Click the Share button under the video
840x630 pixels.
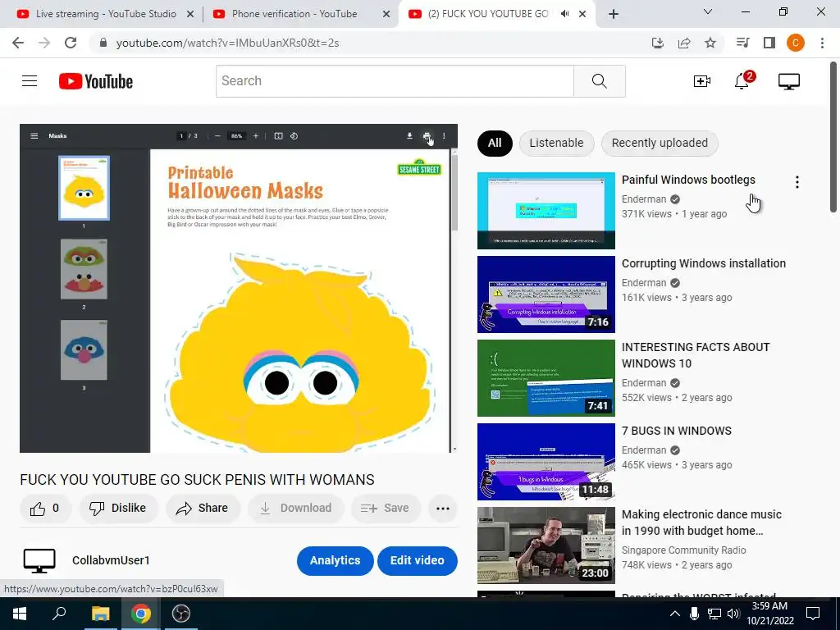pyautogui.click(x=203, y=508)
